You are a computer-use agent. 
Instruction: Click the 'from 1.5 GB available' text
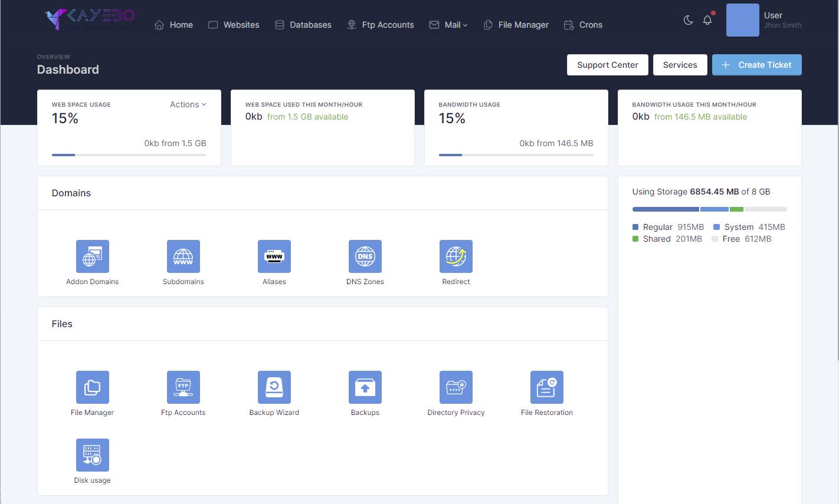[308, 117]
